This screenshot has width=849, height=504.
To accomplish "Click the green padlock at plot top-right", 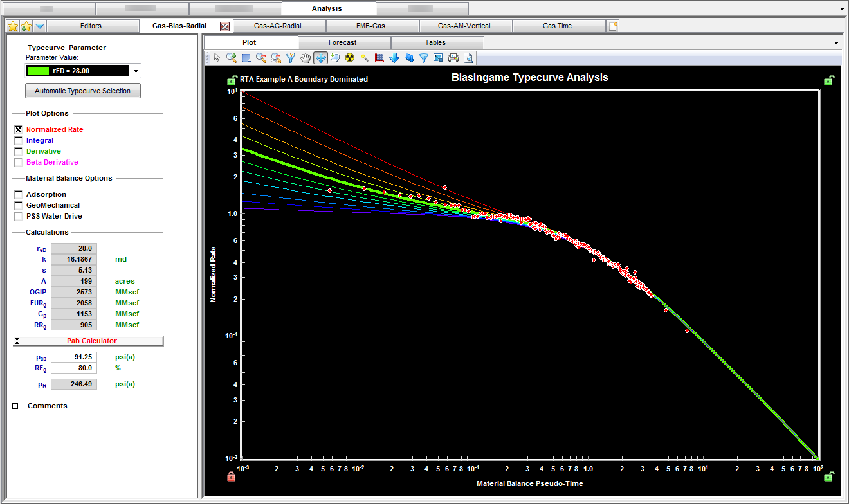I will tap(830, 80).
